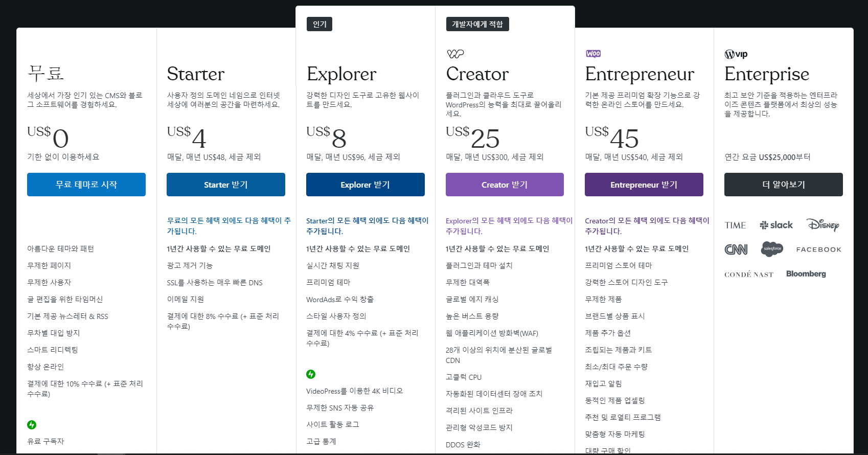The height and width of the screenshot is (455, 868).
Task: Click the 개발자에게 적합 badge
Action: tap(477, 24)
